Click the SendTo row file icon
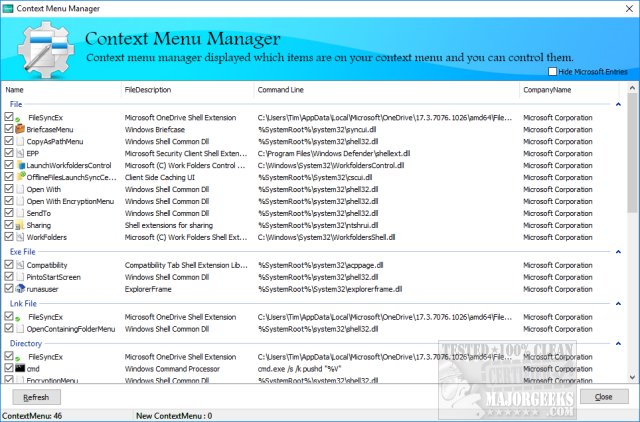 point(20,213)
